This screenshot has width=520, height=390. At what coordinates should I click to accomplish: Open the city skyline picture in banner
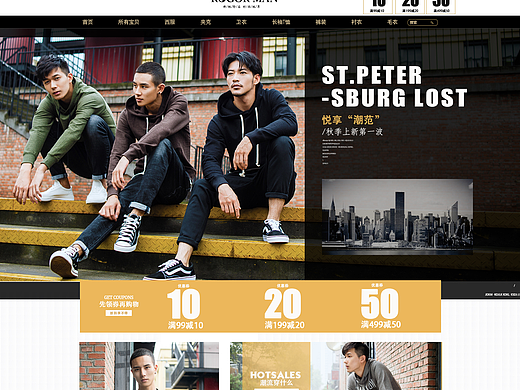coord(397,217)
